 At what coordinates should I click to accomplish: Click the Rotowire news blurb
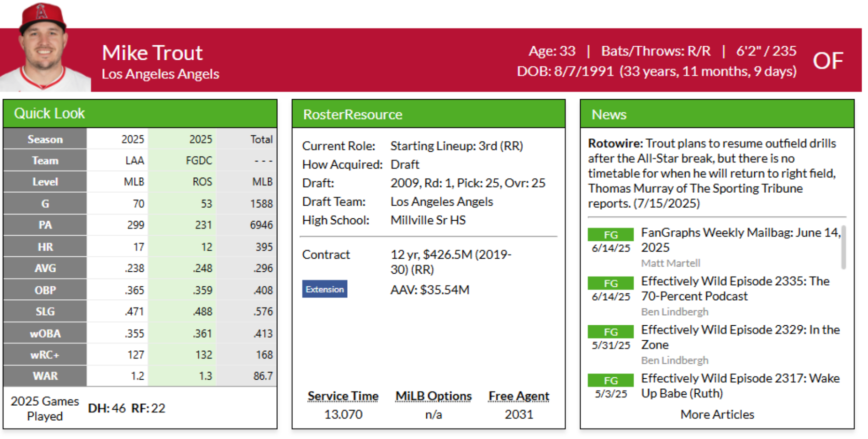pyautogui.click(x=712, y=173)
